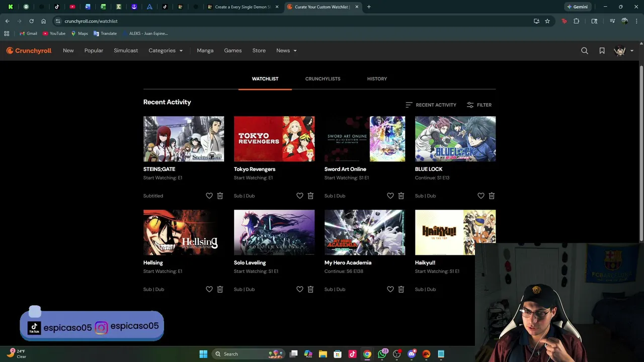Open the Chrome extensions puzzle icon

pyautogui.click(x=577, y=21)
